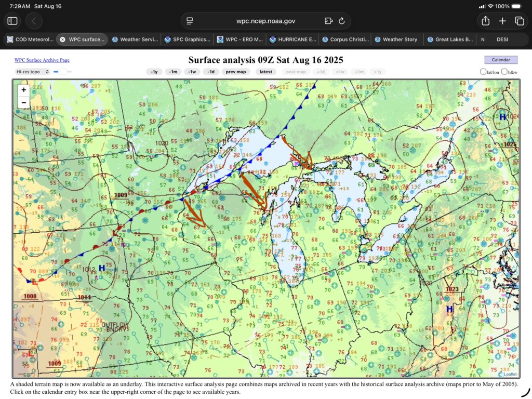Open the Safari sidebar panel
The height and width of the screenshot is (399, 532).
[x=12, y=21]
